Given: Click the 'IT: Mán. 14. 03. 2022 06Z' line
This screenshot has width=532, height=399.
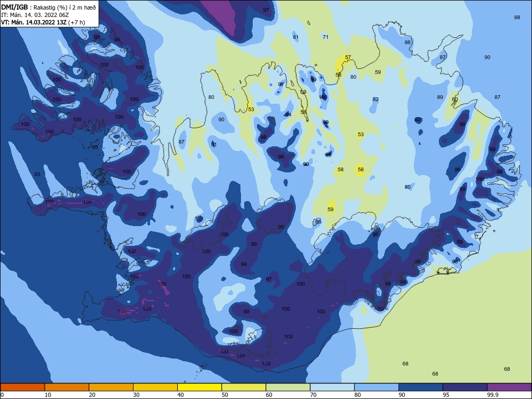Looking at the screenshot, I should click(35, 15).
